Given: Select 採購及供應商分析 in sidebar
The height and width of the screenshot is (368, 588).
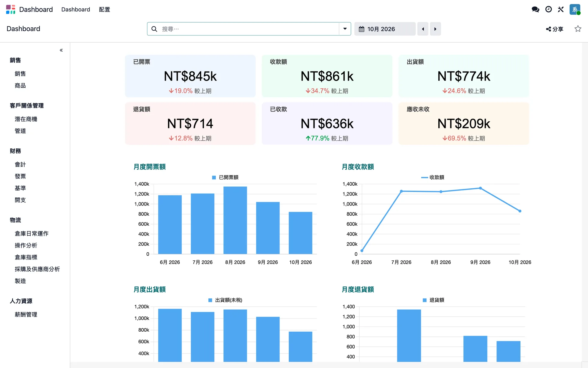Looking at the screenshot, I should point(37,269).
